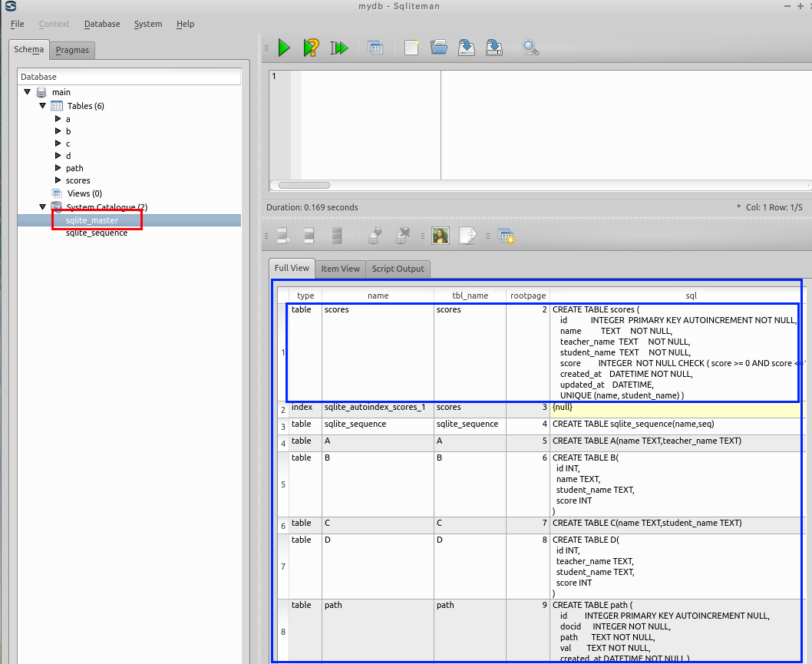Open the Database menu
812x664 pixels.
pyautogui.click(x=102, y=24)
